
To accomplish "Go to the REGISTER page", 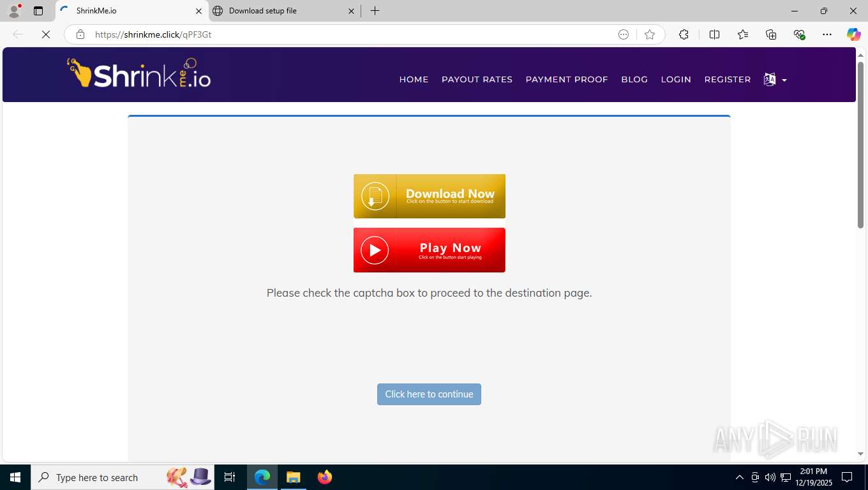I will click(x=728, y=80).
